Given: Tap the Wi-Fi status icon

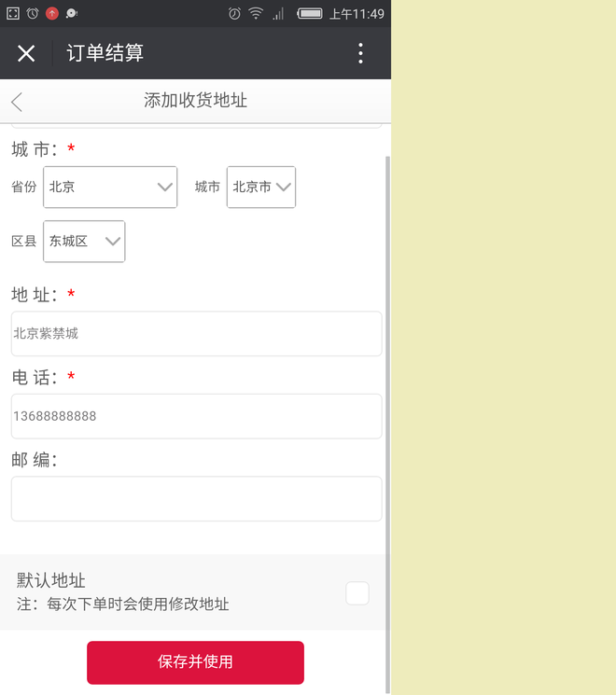Looking at the screenshot, I should click(x=256, y=13).
